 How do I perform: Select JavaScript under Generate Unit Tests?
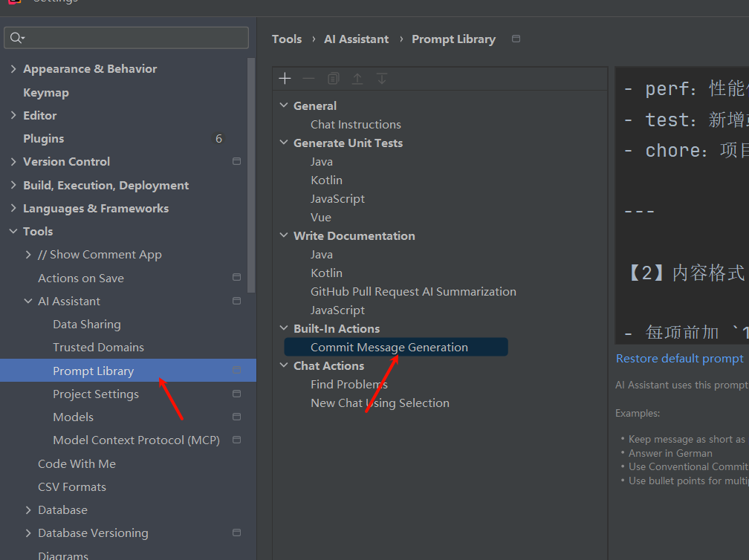click(x=337, y=198)
